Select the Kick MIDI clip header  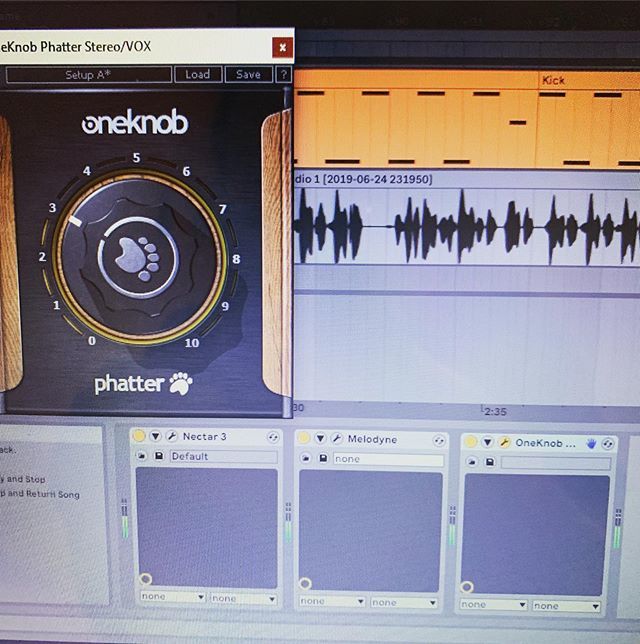tap(589, 80)
